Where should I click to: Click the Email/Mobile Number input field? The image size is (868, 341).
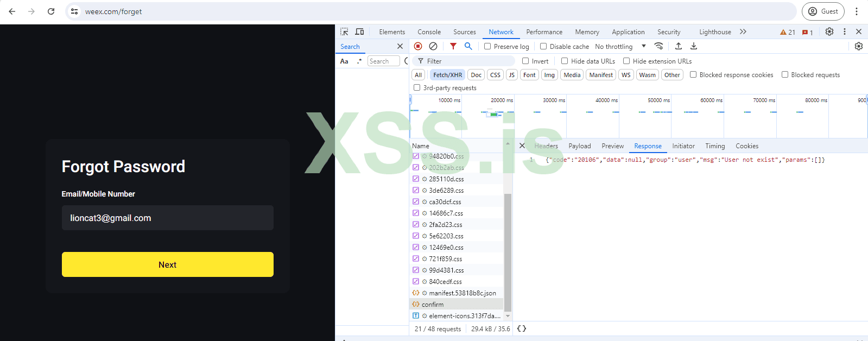(x=168, y=218)
